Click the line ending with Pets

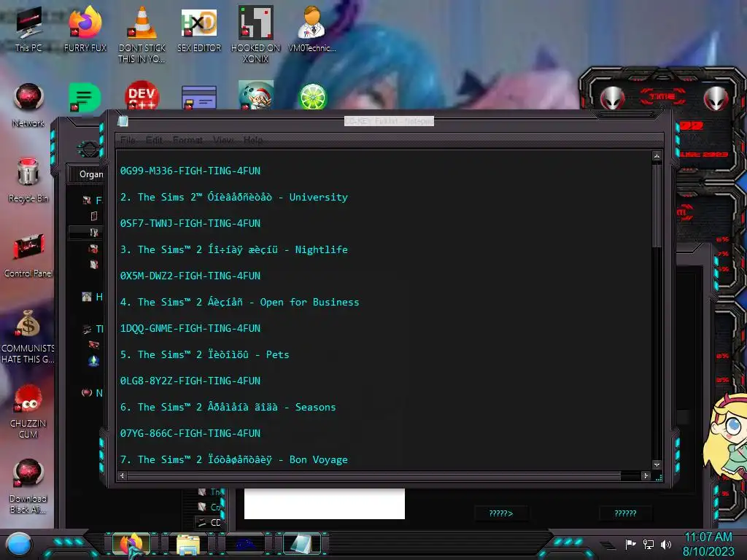(205, 355)
